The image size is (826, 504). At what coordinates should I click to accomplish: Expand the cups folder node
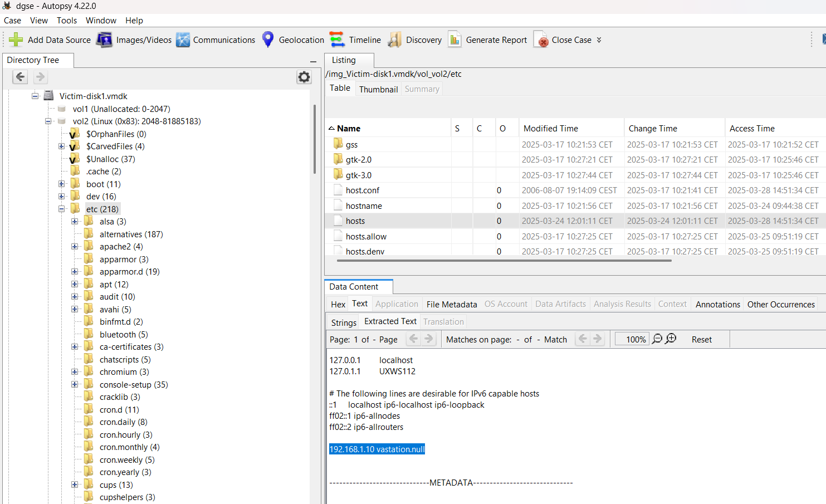click(x=75, y=485)
